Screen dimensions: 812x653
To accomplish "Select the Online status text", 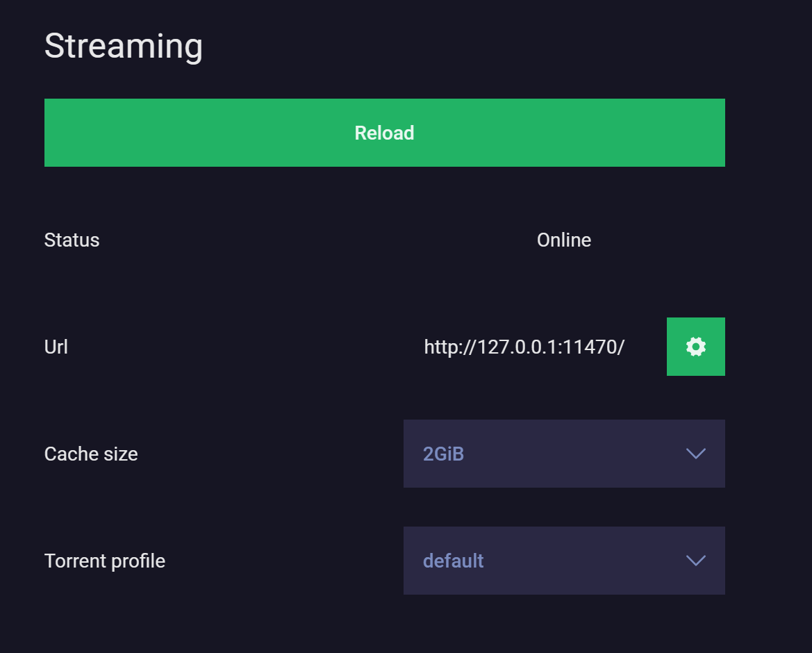I will [x=563, y=240].
